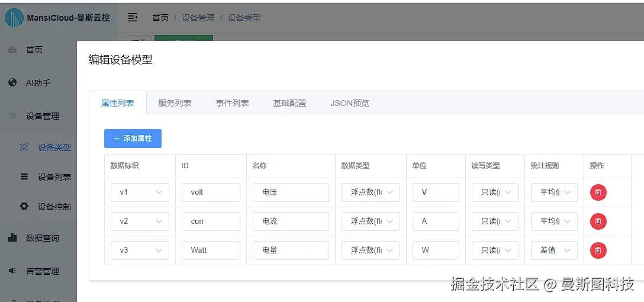Image resolution: width=644 pixels, height=302 pixels.
Task: Click the gear icon beside 设备控制
Action: point(24,206)
